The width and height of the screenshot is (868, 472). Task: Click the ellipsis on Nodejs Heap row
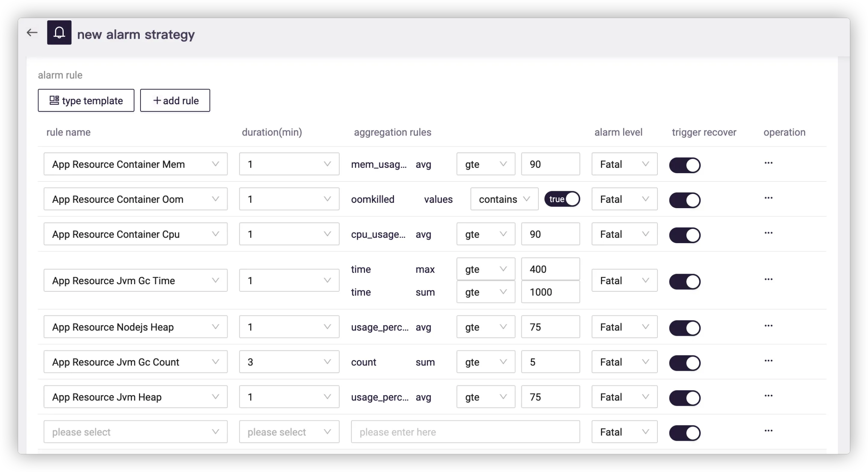tap(768, 326)
